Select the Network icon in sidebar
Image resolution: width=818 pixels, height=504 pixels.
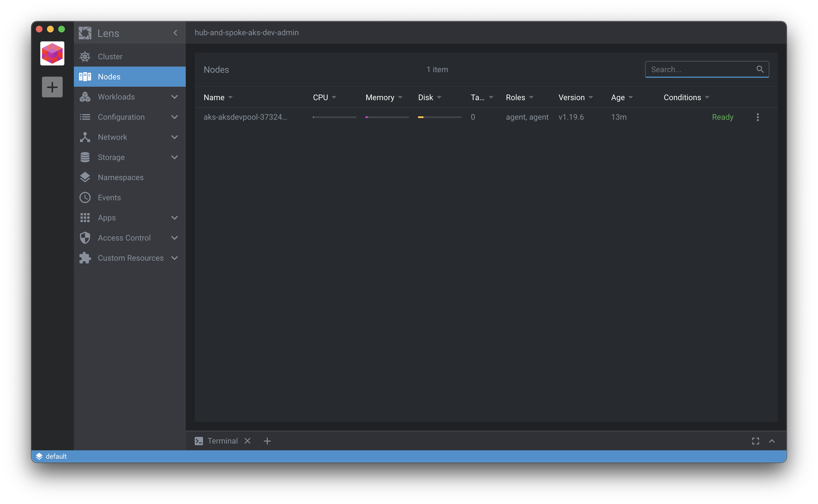[85, 137]
